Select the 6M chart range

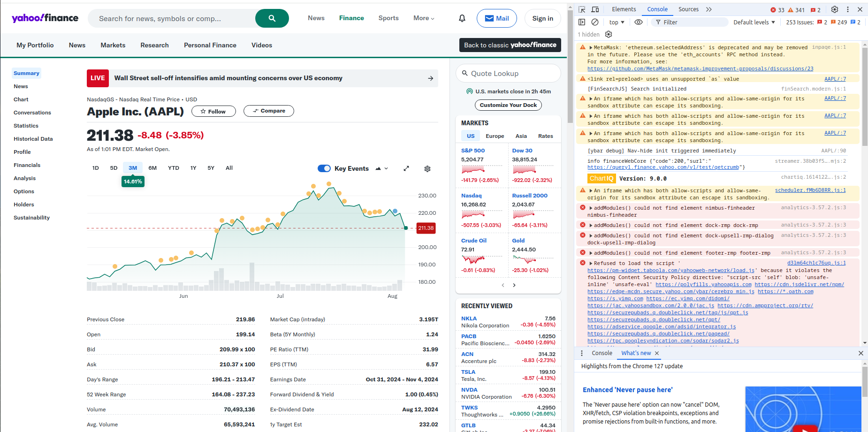pyautogui.click(x=152, y=168)
